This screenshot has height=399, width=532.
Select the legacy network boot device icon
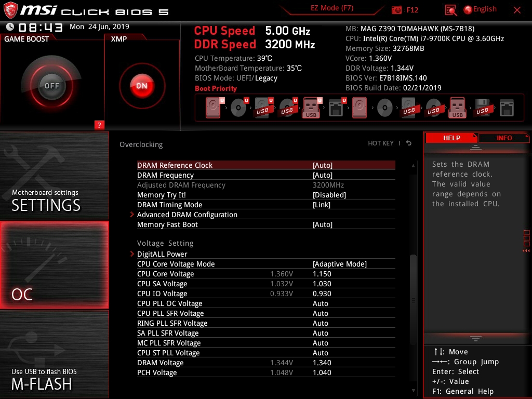(507, 108)
